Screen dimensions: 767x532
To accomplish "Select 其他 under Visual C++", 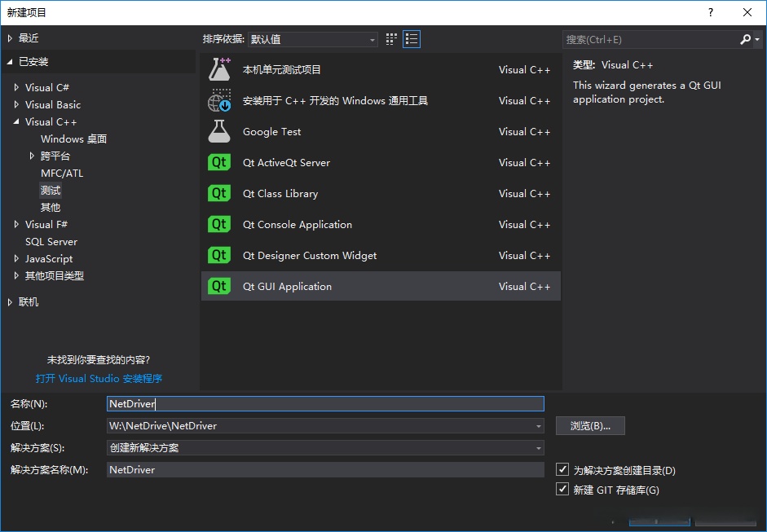I will pyautogui.click(x=51, y=207).
